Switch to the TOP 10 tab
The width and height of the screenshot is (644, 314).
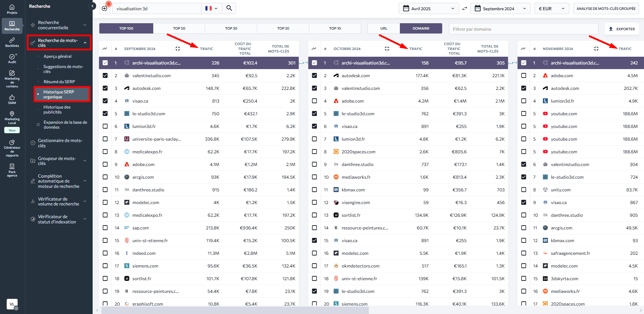[x=335, y=28]
